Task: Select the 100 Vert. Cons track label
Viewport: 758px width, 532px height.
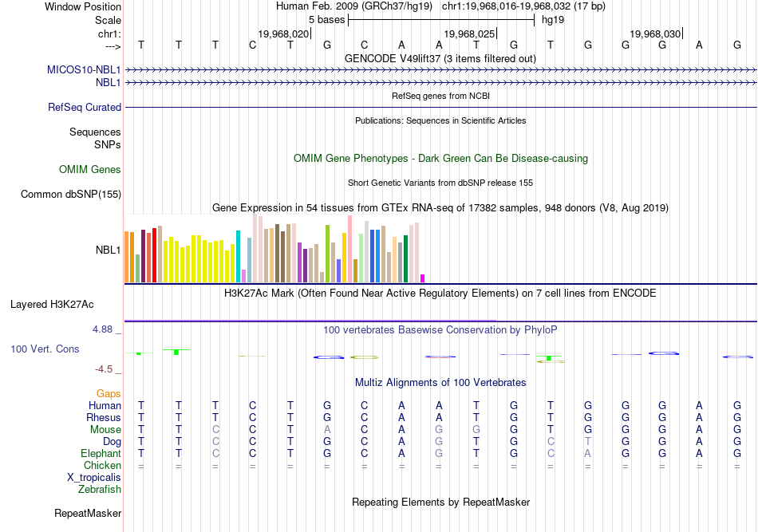Action: pyautogui.click(x=45, y=349)
